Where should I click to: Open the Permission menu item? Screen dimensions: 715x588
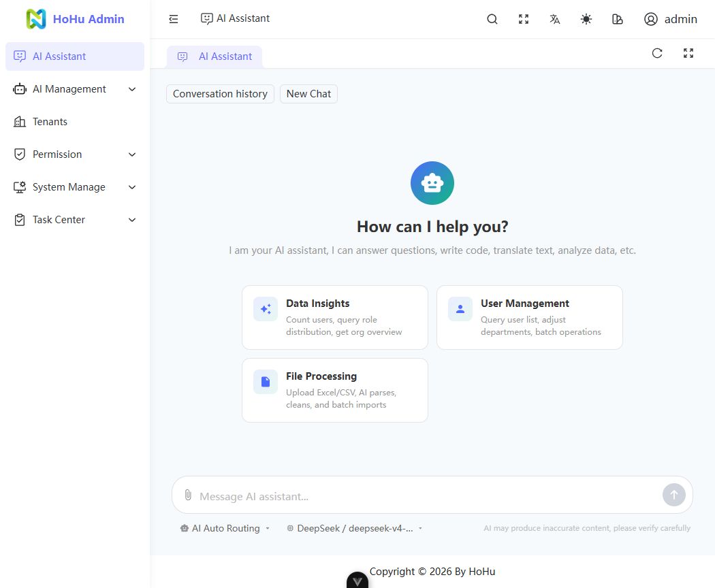75,154
